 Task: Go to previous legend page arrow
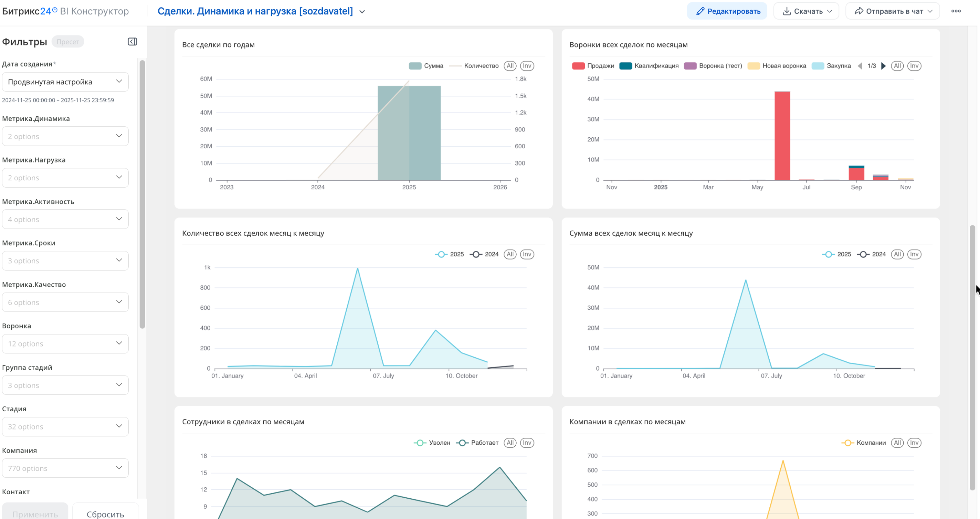point(860,66)
